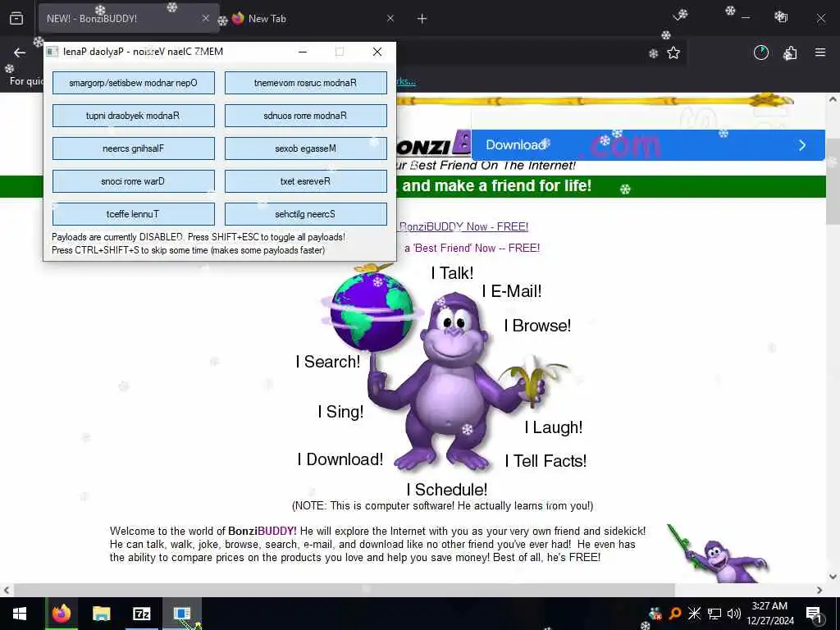The image size is (840, 630).
Task: Click the 'I Browse!' text
Action: 537,325
